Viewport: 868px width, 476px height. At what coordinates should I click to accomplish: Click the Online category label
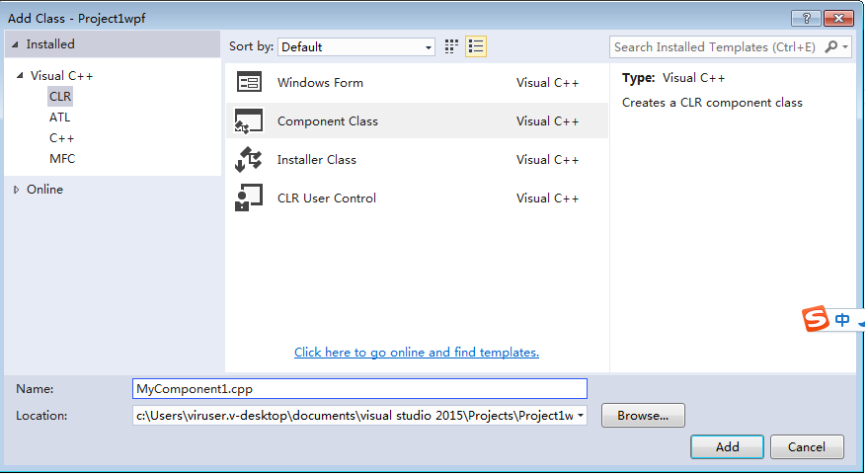[x=44, y=190]
